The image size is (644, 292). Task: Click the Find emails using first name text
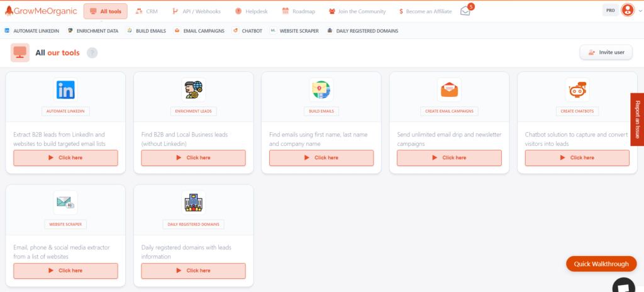tap(318, 140)
